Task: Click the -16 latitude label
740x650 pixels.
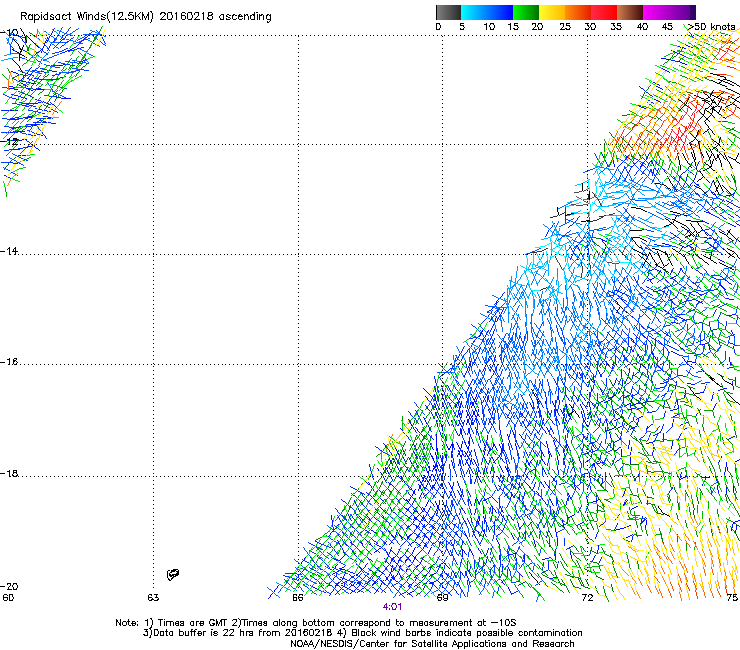Action: pos(9,362)
